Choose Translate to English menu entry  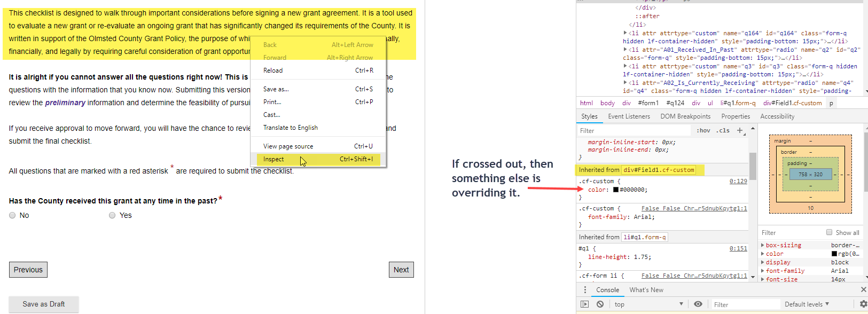click(318, 128)
